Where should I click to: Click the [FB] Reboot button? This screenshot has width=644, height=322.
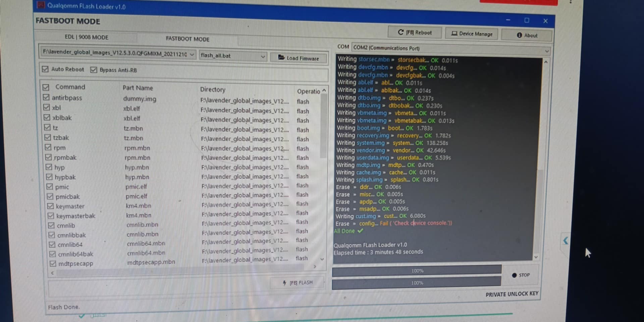click(x=415, y=32)
